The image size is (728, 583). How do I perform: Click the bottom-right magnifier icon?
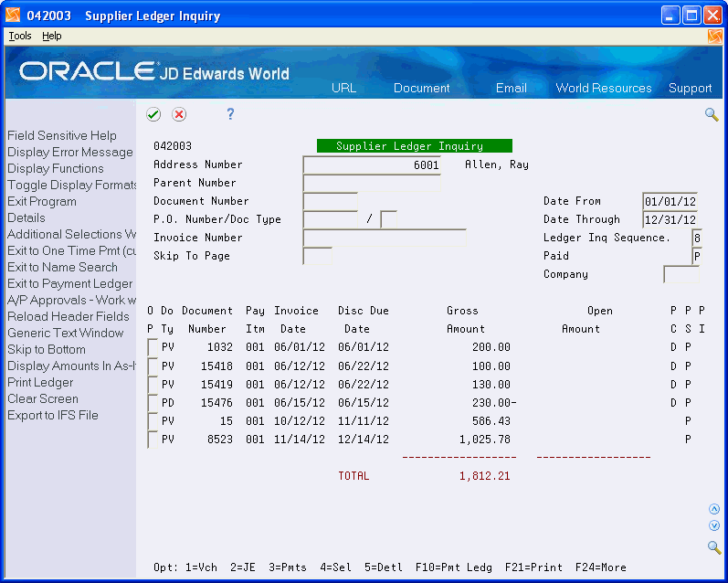click(x=714, y=546)
